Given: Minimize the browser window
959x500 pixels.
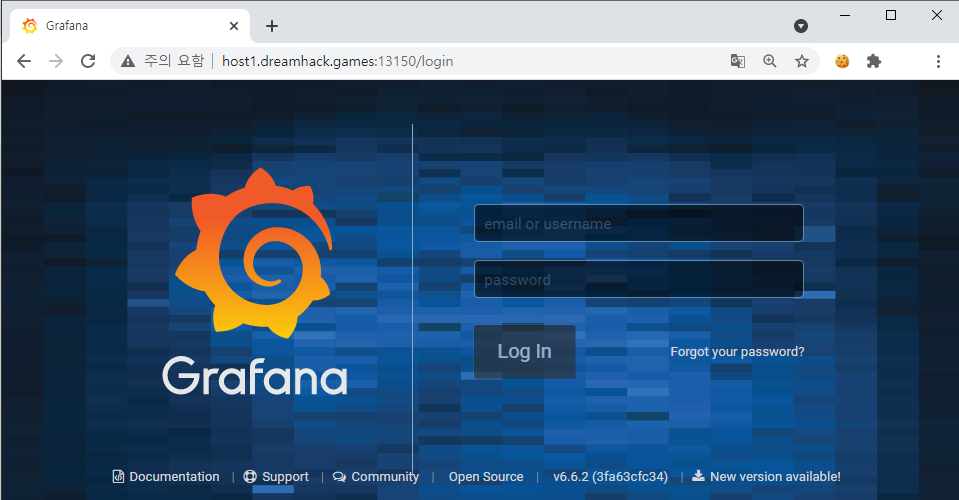Looking at the screenshot, I should pos(845,15).
